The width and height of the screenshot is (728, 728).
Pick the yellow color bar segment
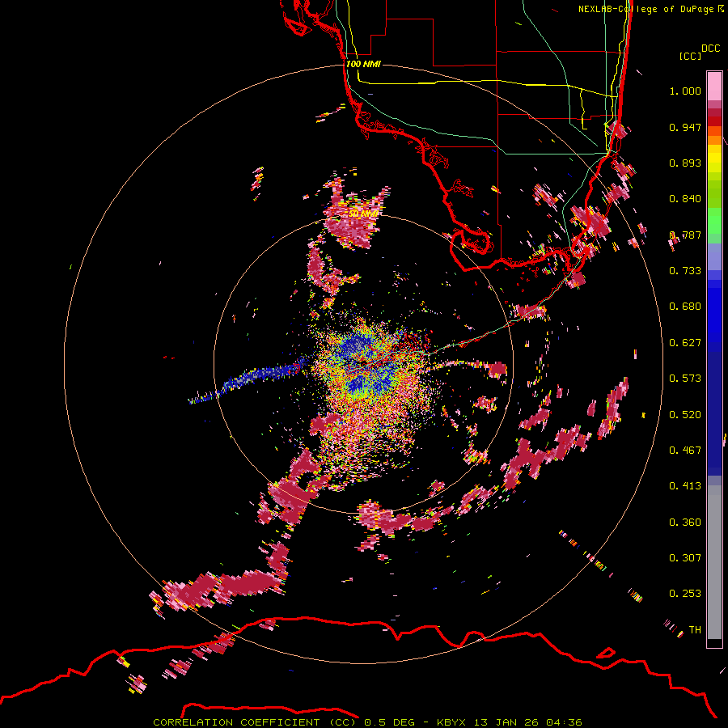point(714,159)
